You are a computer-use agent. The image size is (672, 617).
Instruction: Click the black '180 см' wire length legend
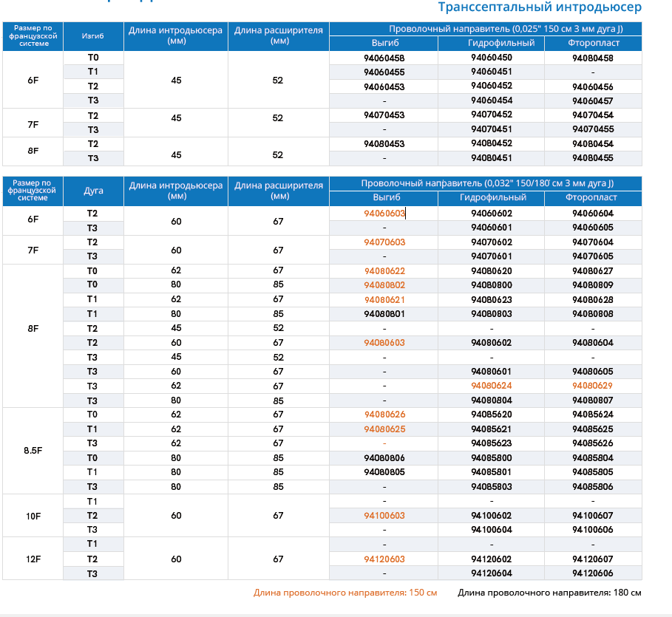(x=549, y=593)
